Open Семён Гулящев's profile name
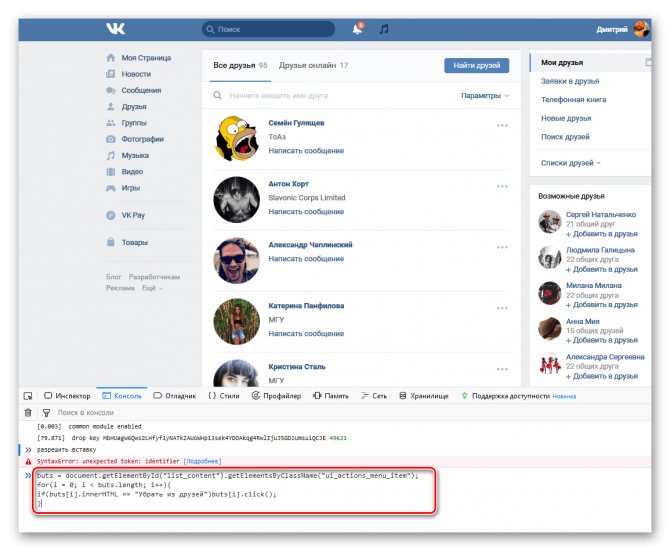 pyautogui.click(x=296, y=123)
